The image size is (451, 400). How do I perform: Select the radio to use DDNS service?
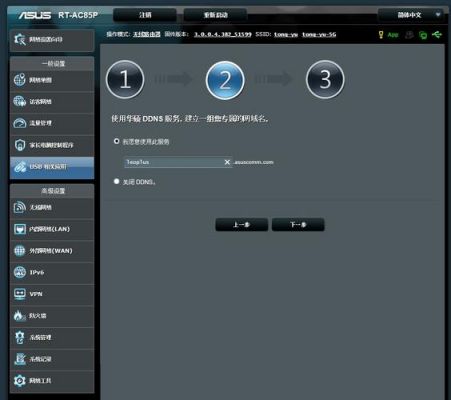point(116,141)
